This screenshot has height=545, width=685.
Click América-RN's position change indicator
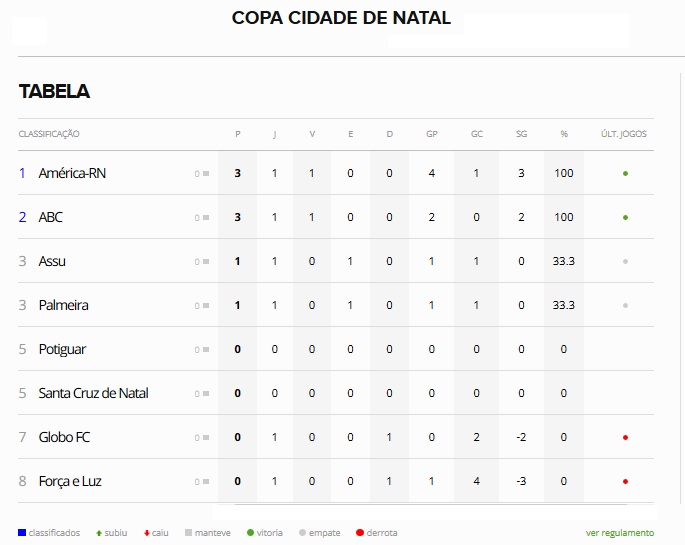202,173
